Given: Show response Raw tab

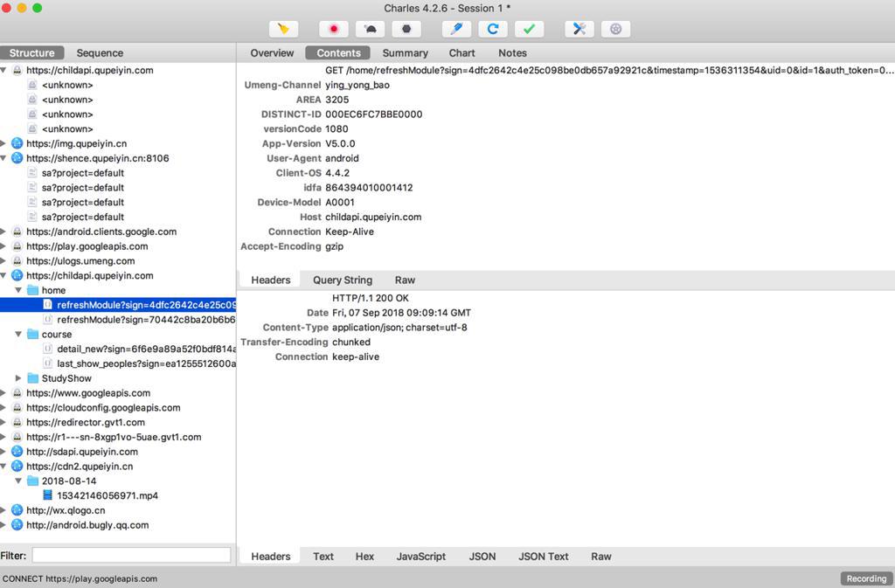Looking at the screenshot, I should (x=601, y=557).
